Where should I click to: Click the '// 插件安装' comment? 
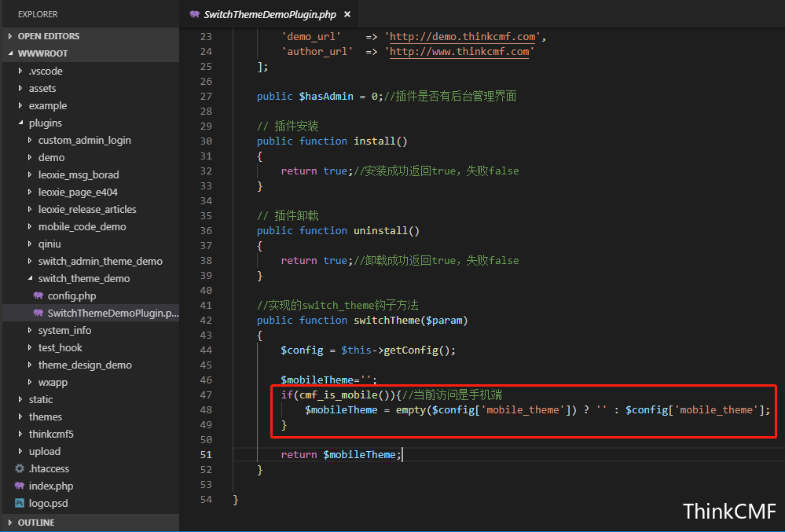(288, 126)
